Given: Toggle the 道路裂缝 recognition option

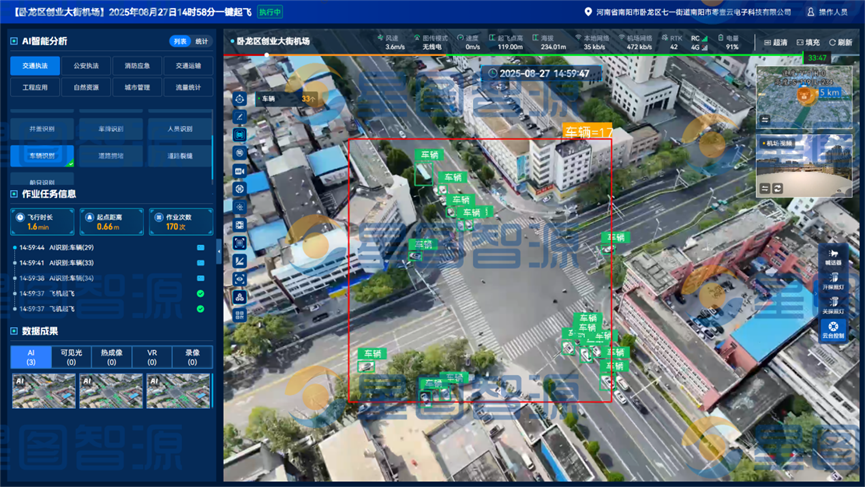Looking at the screenshot, I should pos(180,156).
